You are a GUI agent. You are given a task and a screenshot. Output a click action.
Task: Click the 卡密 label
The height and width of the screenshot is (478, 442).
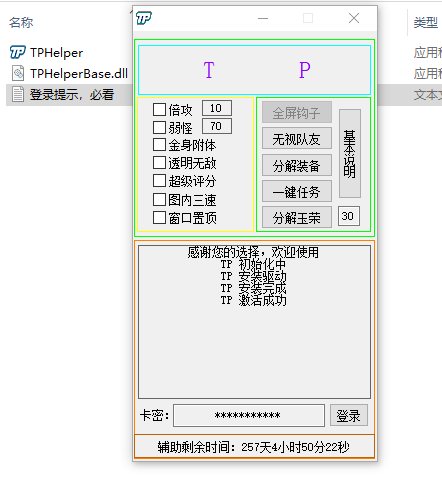click(x=154, y=415)
